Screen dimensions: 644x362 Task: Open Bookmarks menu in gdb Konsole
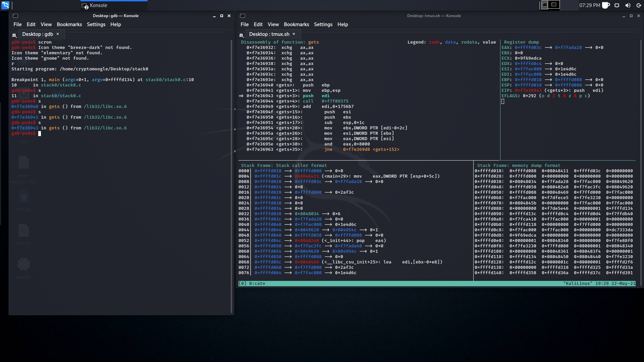click(x=69, y=24)
